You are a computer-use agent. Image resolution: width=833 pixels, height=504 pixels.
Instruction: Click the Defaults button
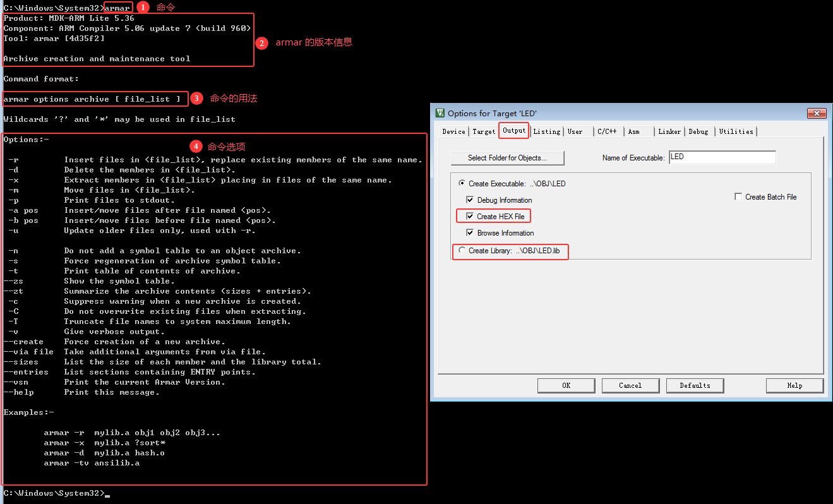[695, 385]
